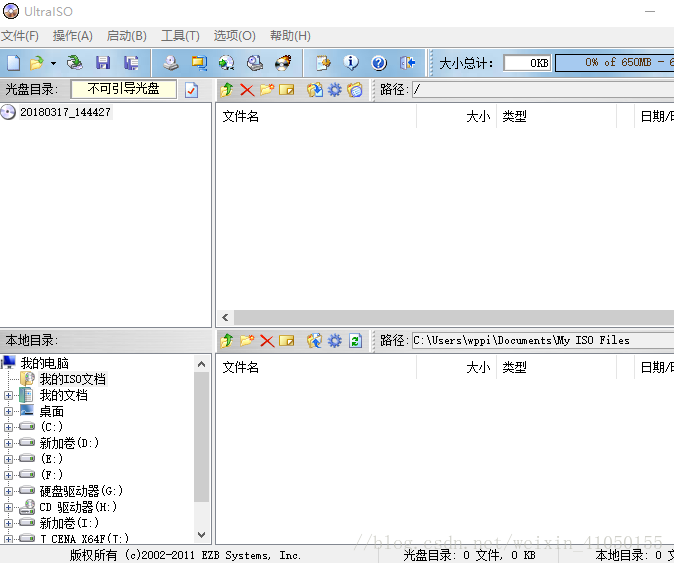Expand the 桌面 tree node

tap(8, 411)
